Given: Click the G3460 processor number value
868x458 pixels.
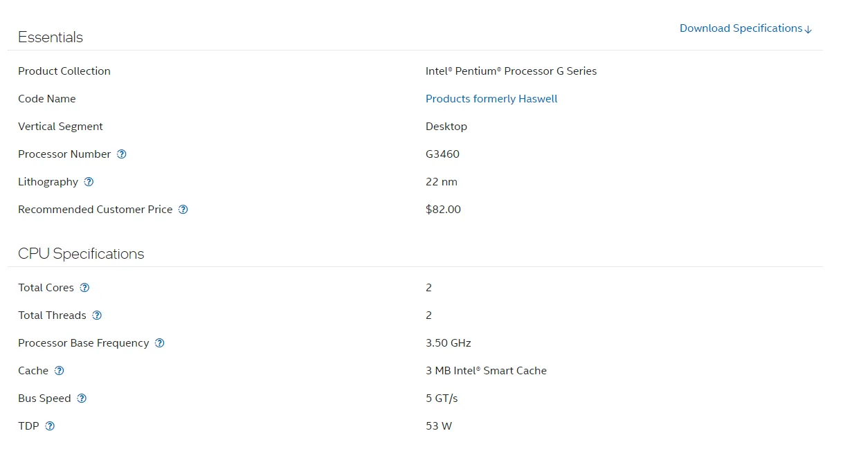Looking at the screenshot, I should point(442,154).
